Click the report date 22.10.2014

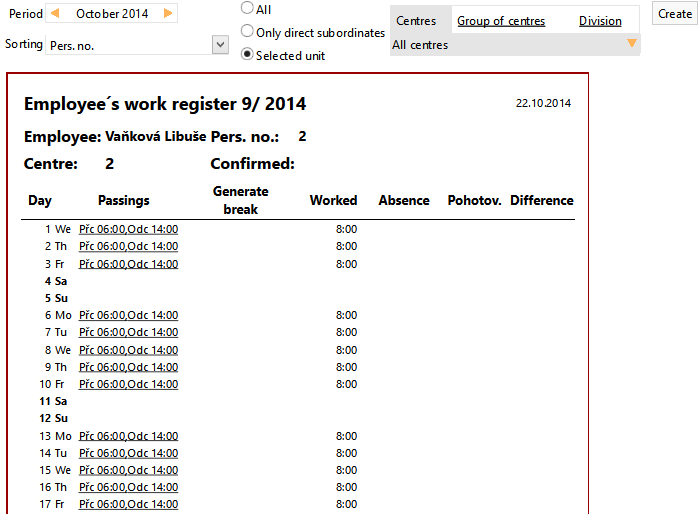(543, 103)
